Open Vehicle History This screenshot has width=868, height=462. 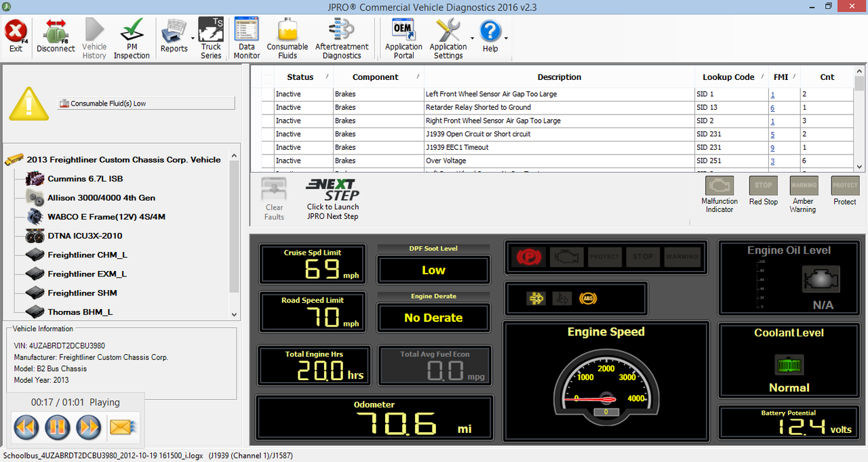tap(94, 39)
